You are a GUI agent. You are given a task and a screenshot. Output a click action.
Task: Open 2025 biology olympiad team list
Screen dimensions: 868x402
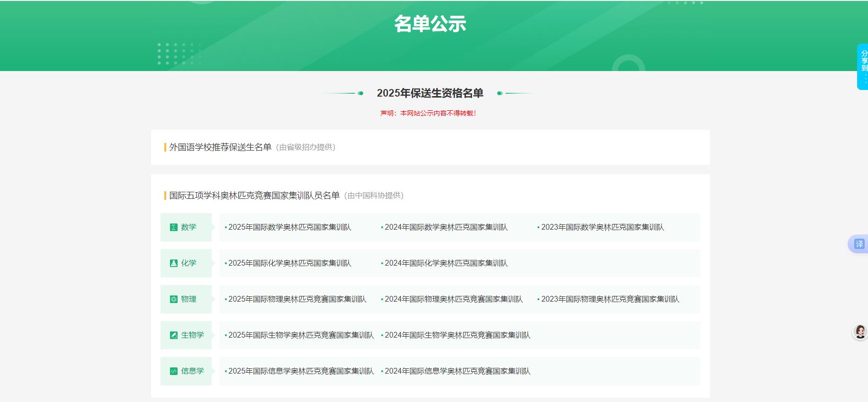(x=301, y=335)
